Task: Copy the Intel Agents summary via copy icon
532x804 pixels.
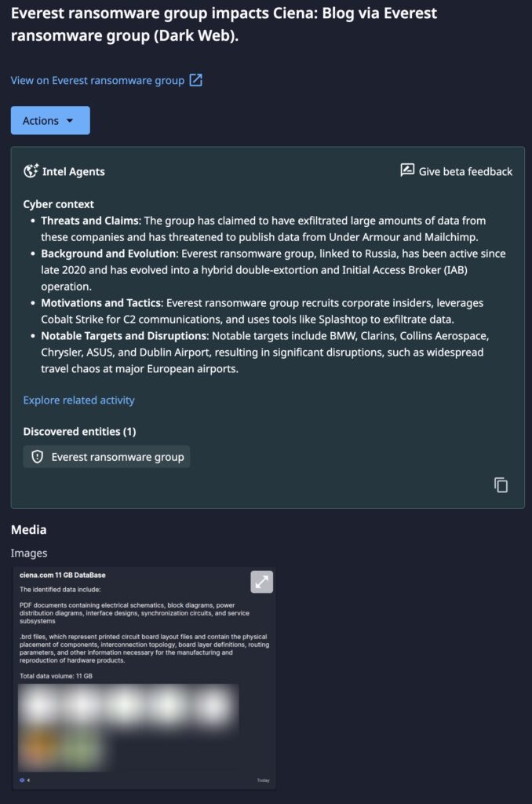Action: click(501, 485)
